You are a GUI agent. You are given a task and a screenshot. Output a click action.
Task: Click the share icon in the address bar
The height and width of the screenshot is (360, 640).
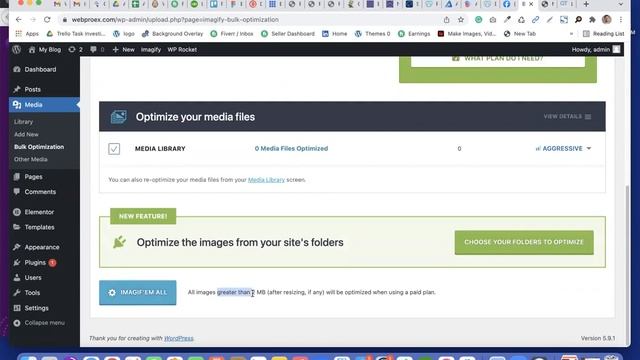(447, 20)
